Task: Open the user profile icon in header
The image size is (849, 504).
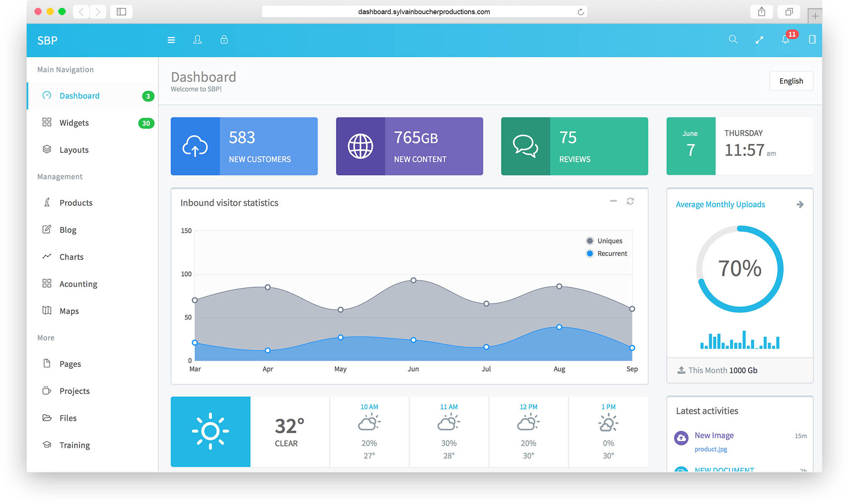Action: (x=197, y=40)
